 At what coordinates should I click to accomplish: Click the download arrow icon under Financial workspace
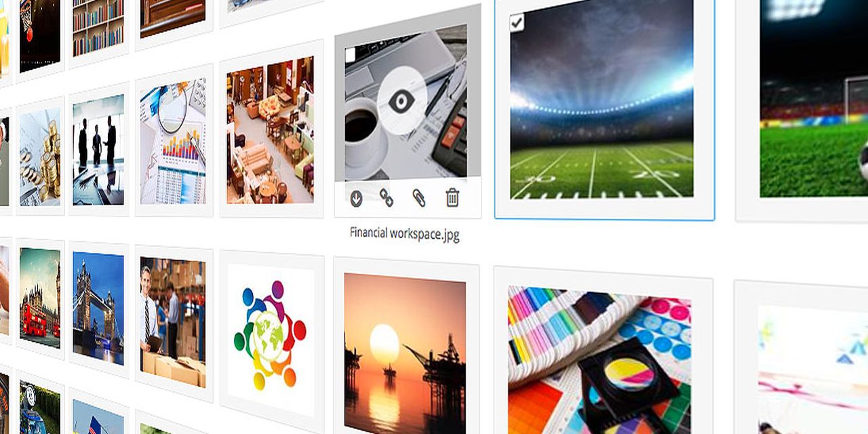coord(356,198)
